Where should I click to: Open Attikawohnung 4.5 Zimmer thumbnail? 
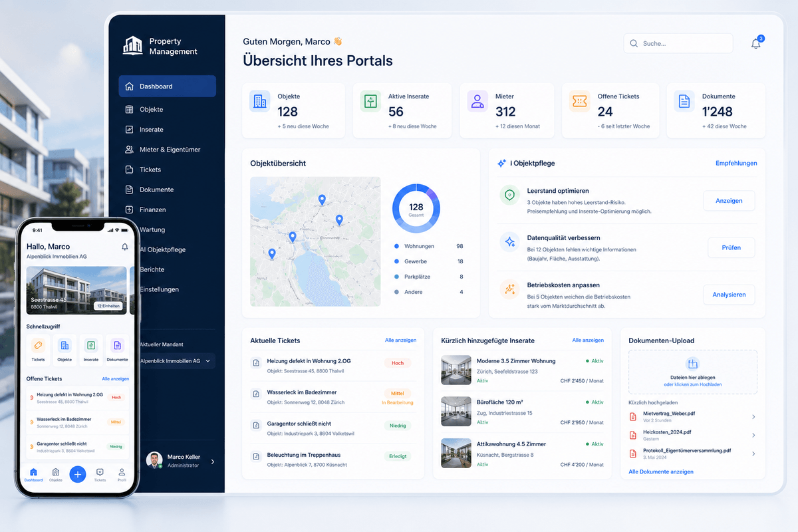tap(456, 453)
